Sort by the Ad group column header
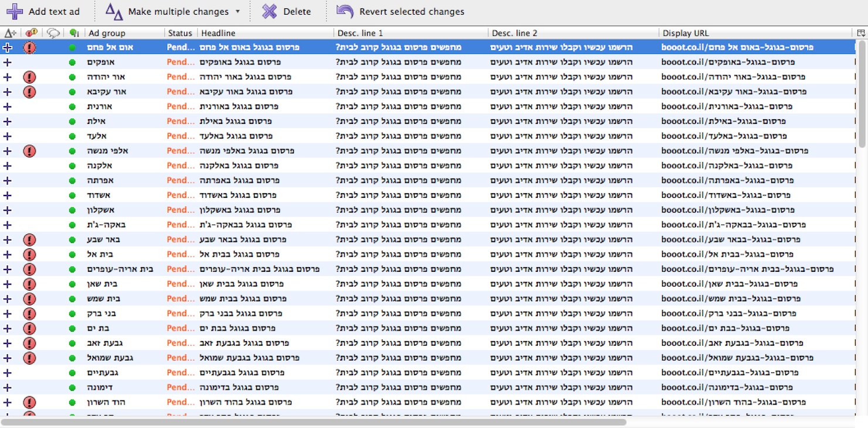This screenshot has height=428, width=868. [124, 33]
